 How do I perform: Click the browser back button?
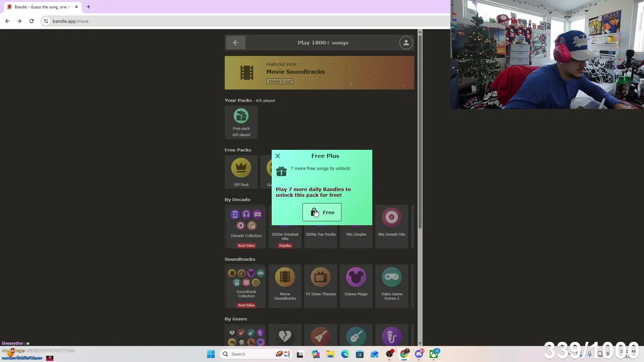pos(7,21)
